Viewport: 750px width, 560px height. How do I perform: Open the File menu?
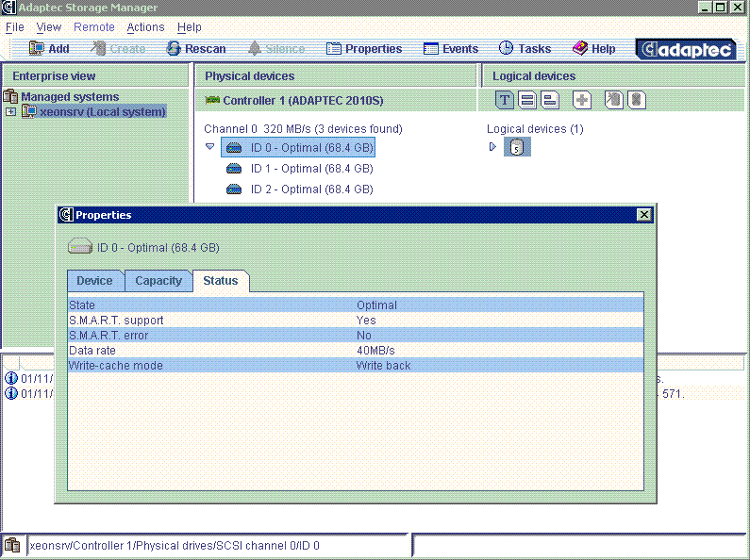(15, 27)
